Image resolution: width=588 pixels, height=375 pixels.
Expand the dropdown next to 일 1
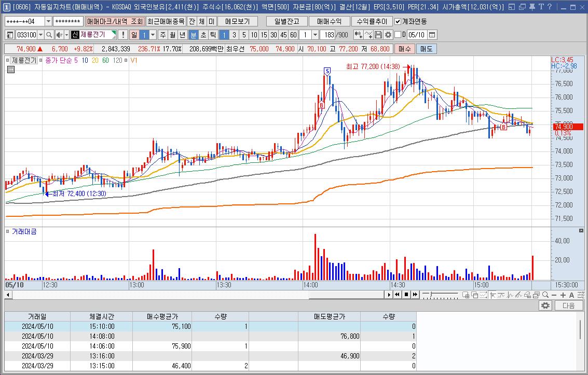coord(153,35)
